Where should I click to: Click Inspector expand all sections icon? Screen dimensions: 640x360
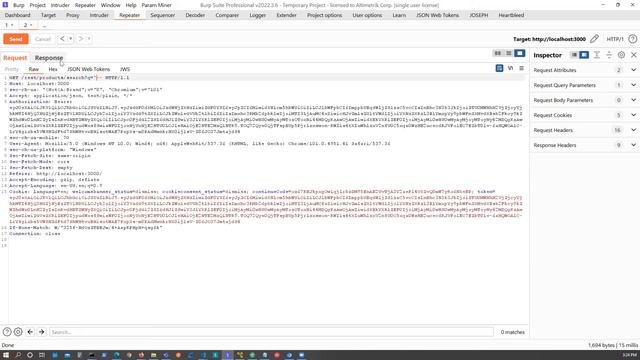597,55
